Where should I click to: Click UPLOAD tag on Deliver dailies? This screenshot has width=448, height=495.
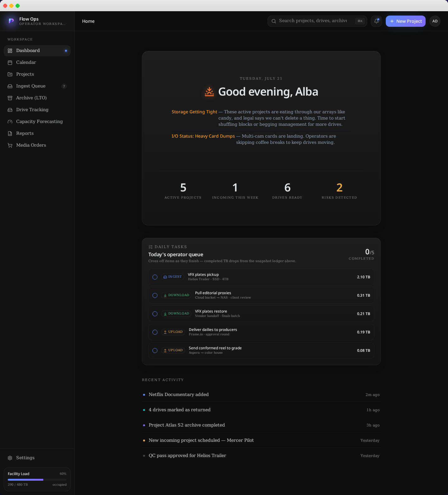click(173, 332)
